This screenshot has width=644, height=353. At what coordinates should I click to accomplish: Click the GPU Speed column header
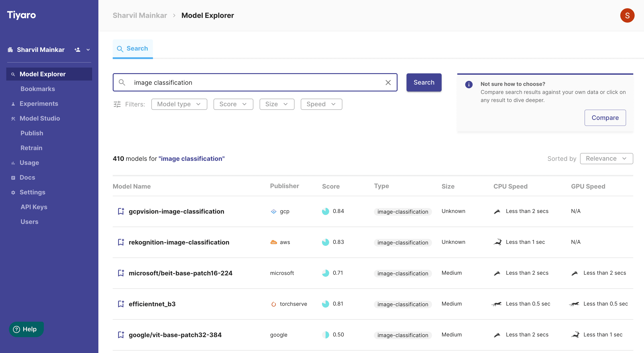(x=588, y=186)
